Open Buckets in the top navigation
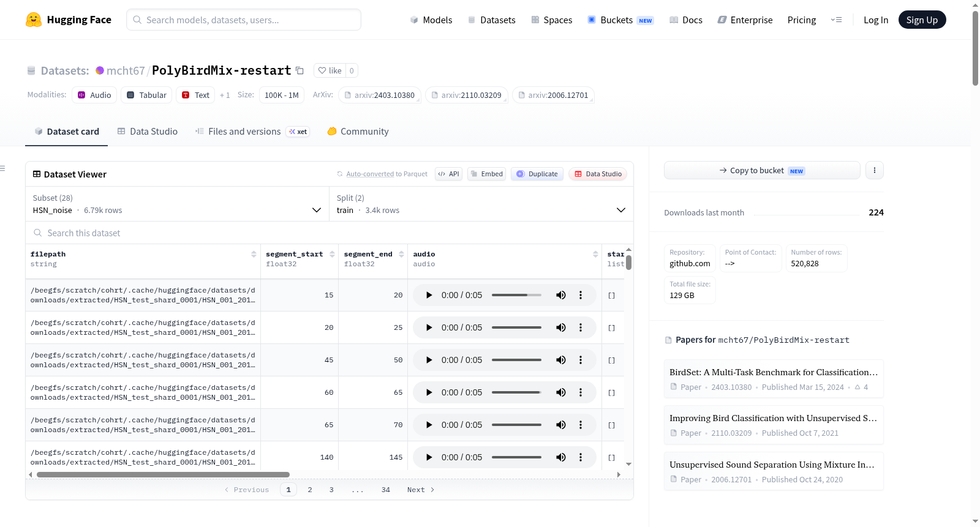This screenshot has width=980, height=527. tap(620, 20)
